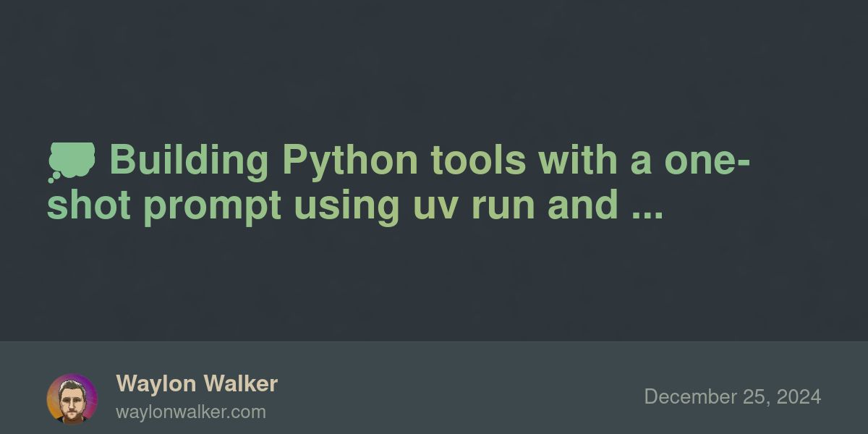
Task: Open the waylonwalker.com link
Action: (191, 412)
